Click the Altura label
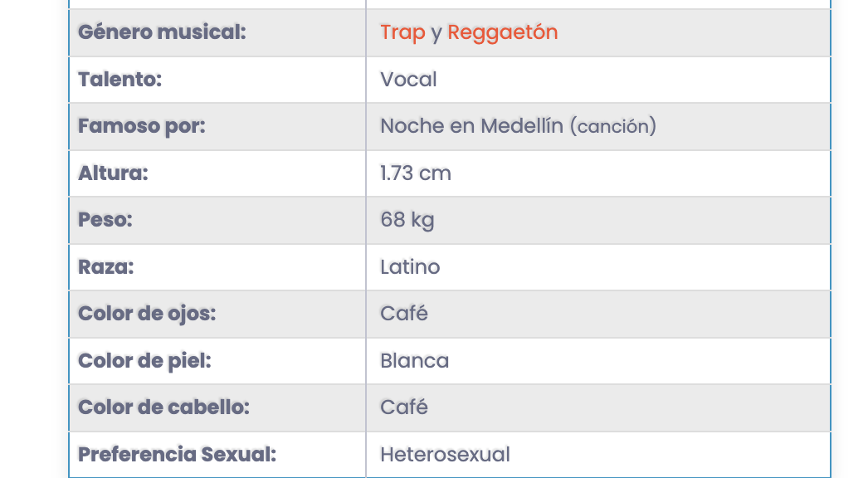Screen dimensions: 868x478 coord(113,173)
